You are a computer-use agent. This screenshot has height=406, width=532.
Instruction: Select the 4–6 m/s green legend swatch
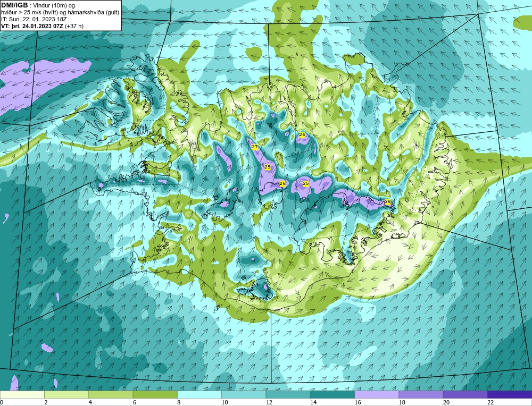(x=111, y=394)
